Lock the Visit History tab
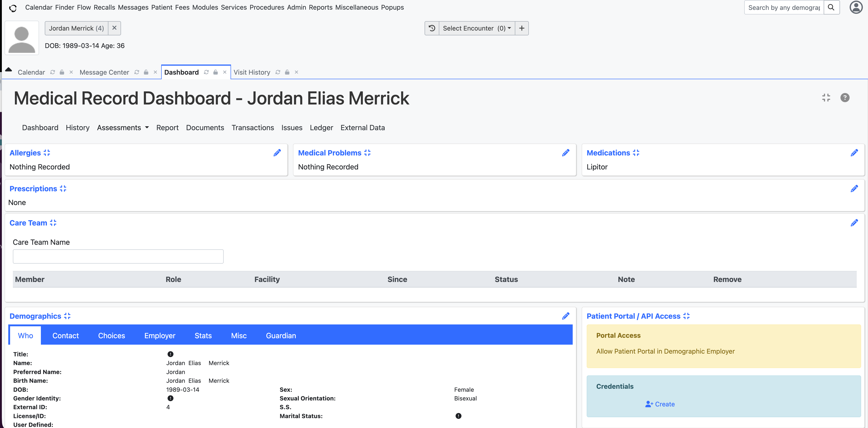 click(287, 72)
